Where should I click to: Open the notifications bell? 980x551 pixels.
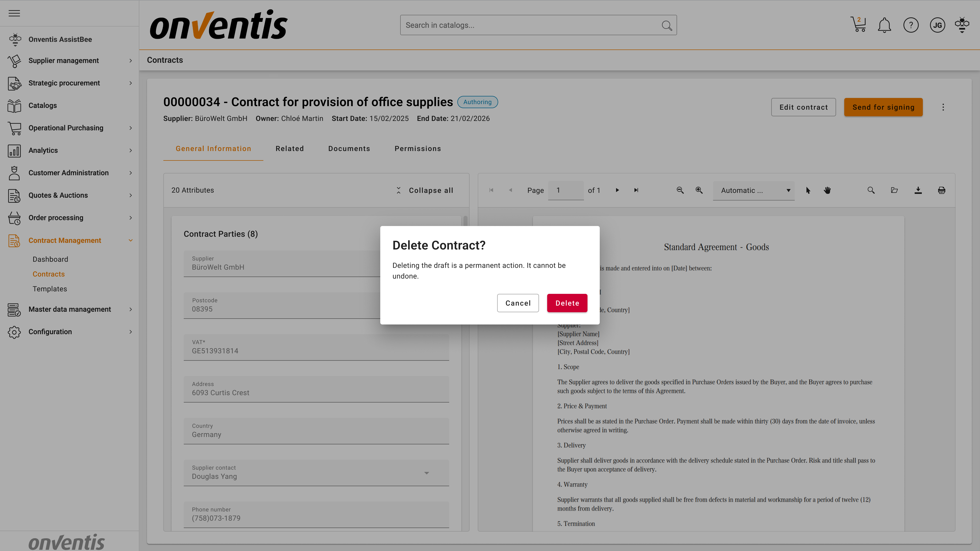[884, 26]
